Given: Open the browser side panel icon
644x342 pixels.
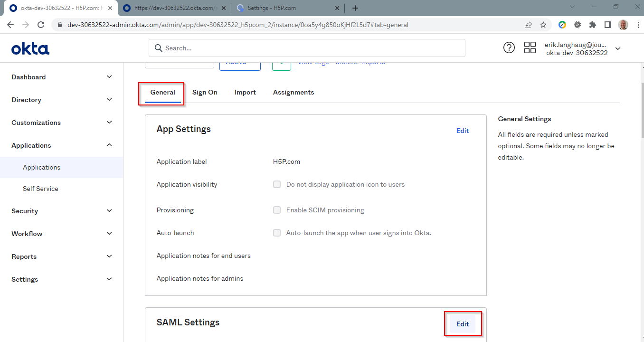Looking at the screenshot, I should click(x=608, y=25).
